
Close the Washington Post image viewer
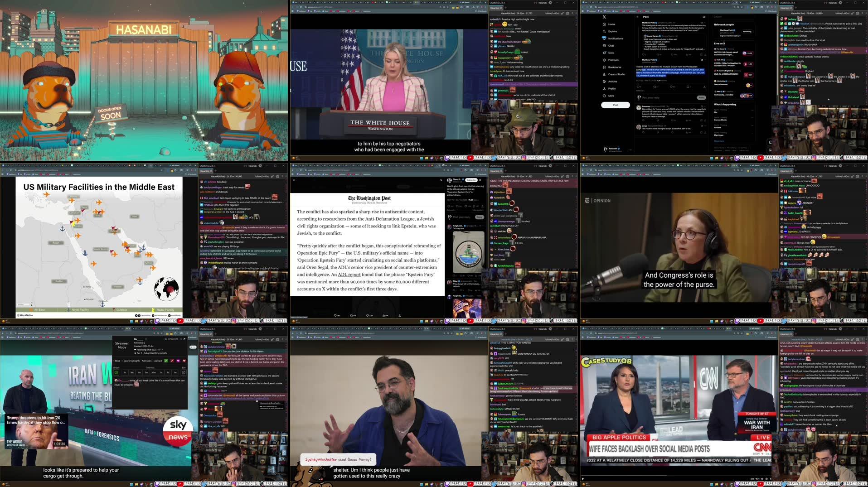294,180
